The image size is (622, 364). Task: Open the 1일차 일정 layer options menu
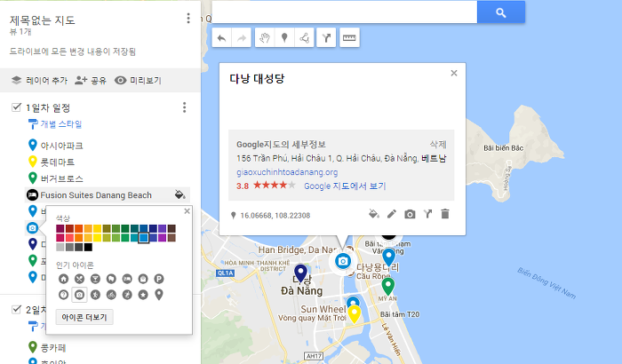[184, 107]
